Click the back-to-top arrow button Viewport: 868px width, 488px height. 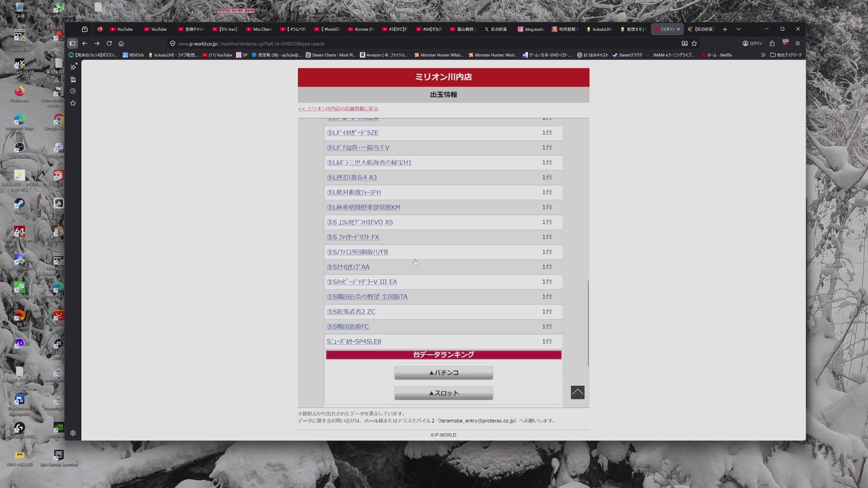point(577,392)
